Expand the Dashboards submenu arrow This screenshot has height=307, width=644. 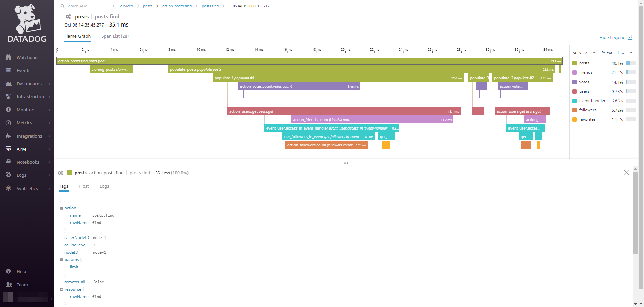pyautogui.click(x=49, y=84)
